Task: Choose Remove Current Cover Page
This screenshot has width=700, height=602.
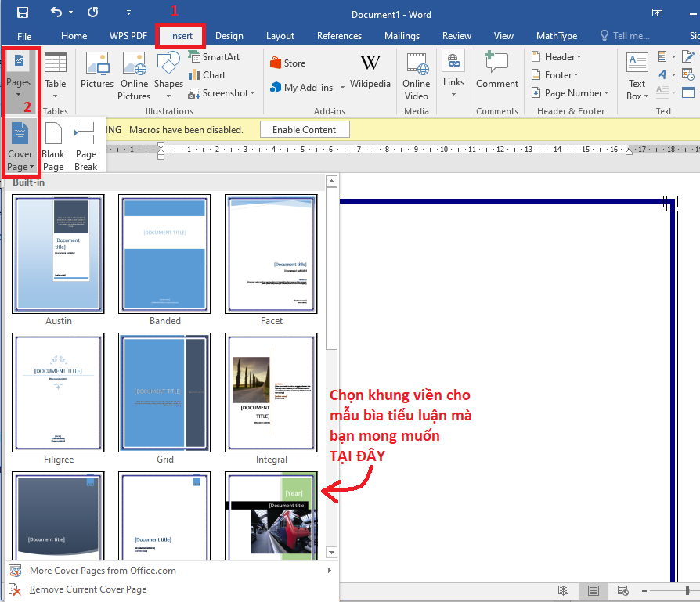Action: point(88,589)
